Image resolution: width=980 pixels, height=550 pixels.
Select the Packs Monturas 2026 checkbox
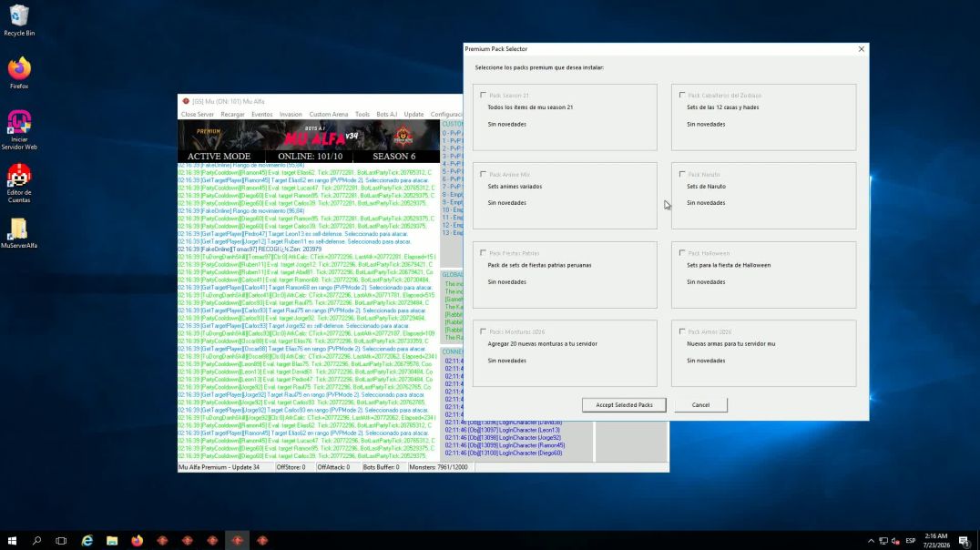point(483,331)
